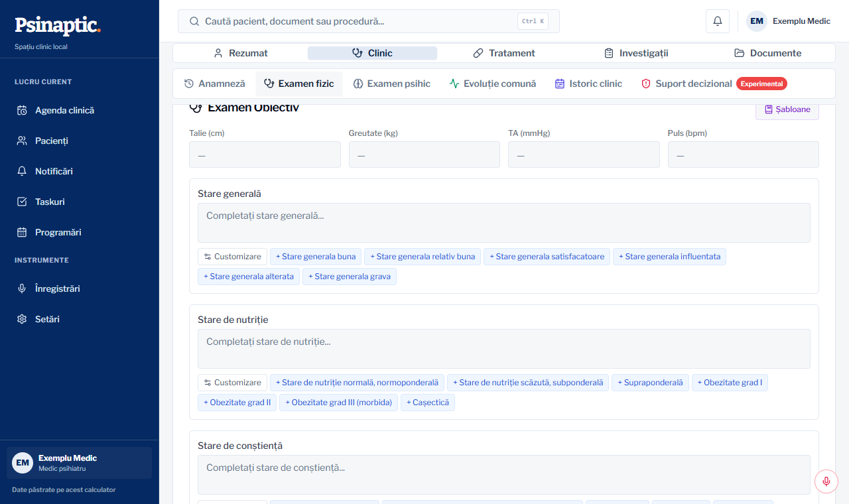The height and width of the screenshot is (504, 849).
Task: Click the EM avatar in the top bar
Action: click(757, 21)
